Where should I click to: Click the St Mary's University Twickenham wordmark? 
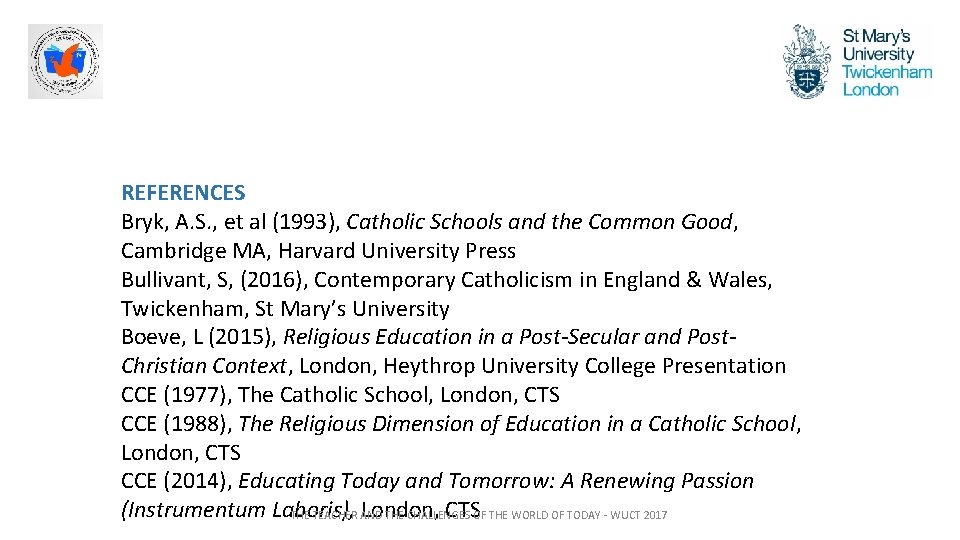point(886,62)
